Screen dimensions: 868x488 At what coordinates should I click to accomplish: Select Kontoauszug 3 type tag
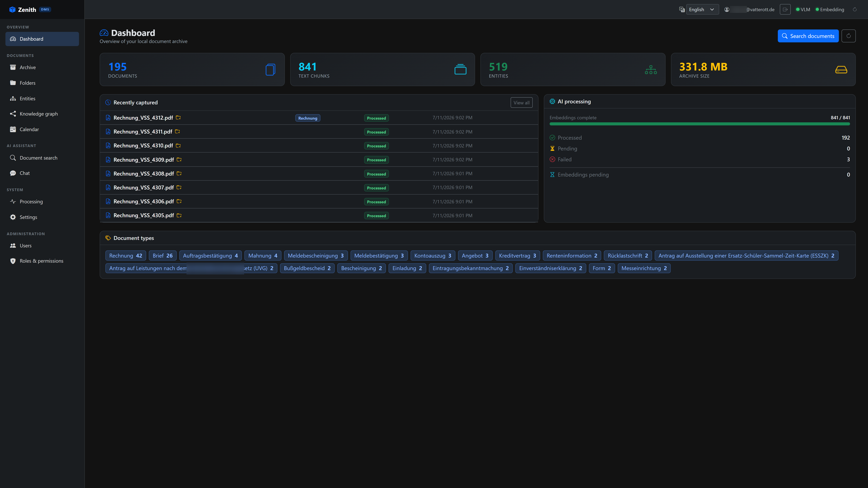pos(433,256)
